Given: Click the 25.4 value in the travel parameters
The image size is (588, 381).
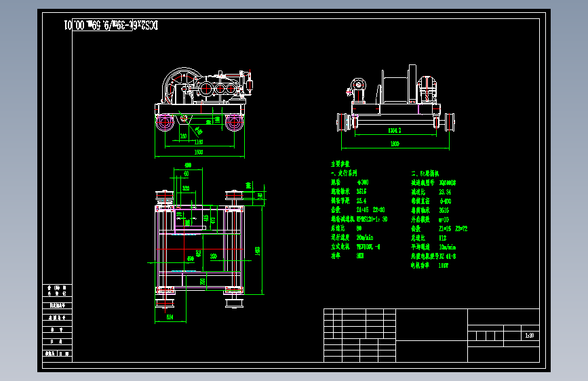Looking at the screenshot, I should pos(361,201).
